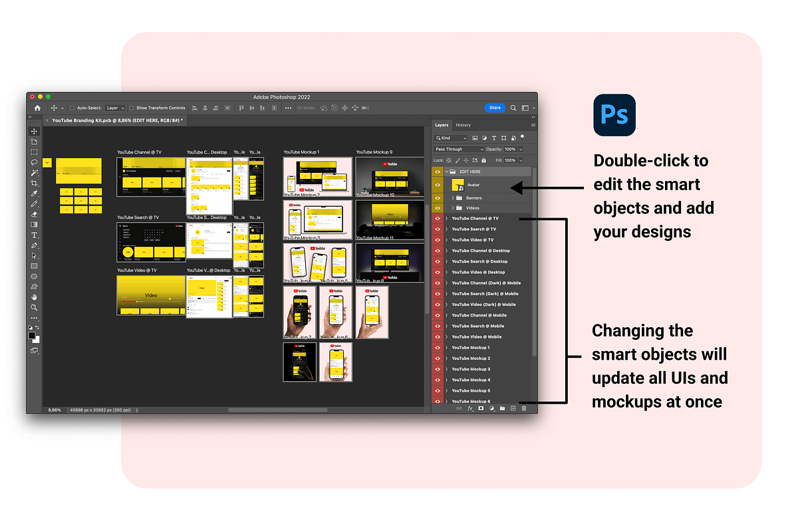Click the foreground color swatch
This screenshot has width=798, height=532.
coord(31,335)
